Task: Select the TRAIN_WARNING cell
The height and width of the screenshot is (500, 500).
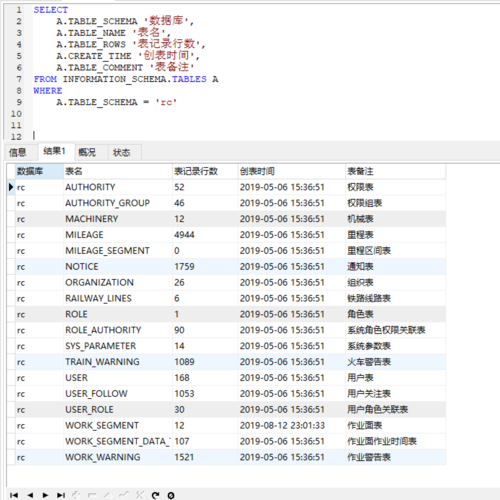Action: (118, 362)
